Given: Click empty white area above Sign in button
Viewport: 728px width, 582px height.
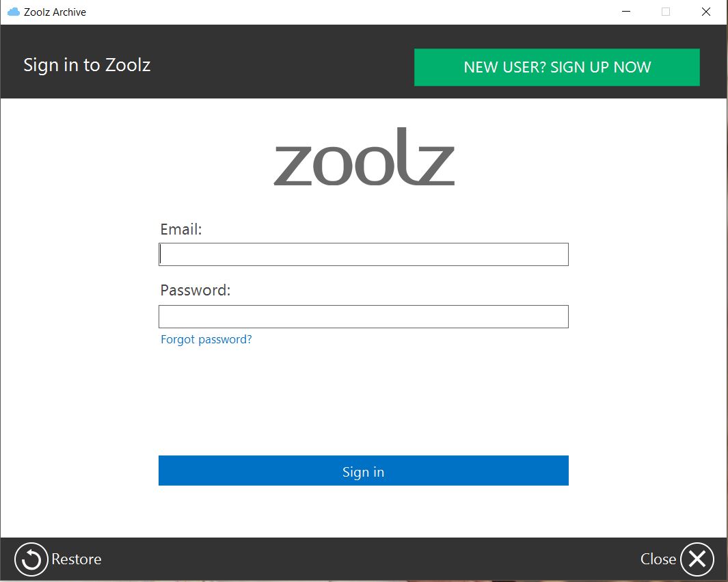Looking at the screenshot, I should (x=363, y=400).
